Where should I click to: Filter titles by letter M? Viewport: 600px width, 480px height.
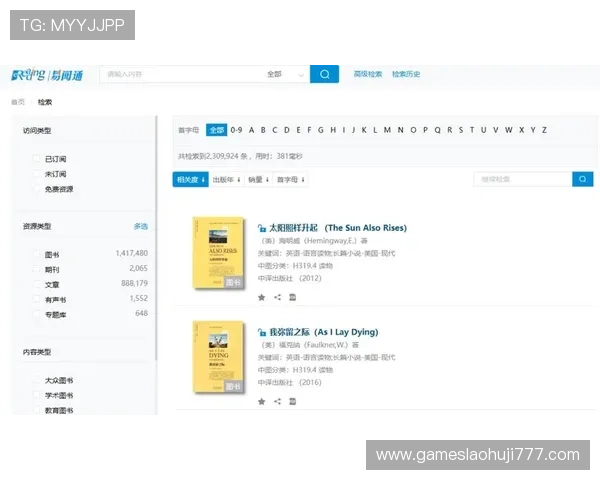(x=387, y=130)
